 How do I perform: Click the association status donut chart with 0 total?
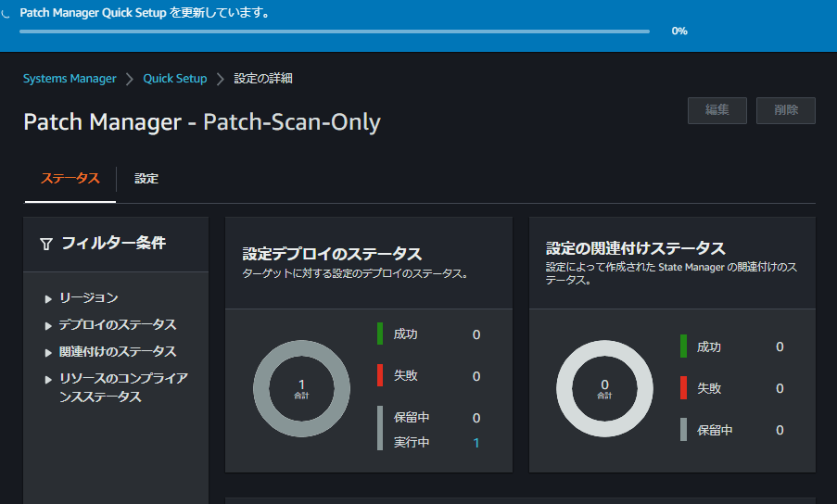pos(604,389)
